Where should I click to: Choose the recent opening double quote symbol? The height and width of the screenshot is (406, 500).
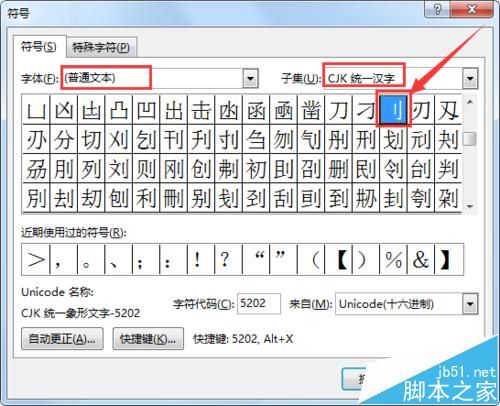tap(256, 259)
